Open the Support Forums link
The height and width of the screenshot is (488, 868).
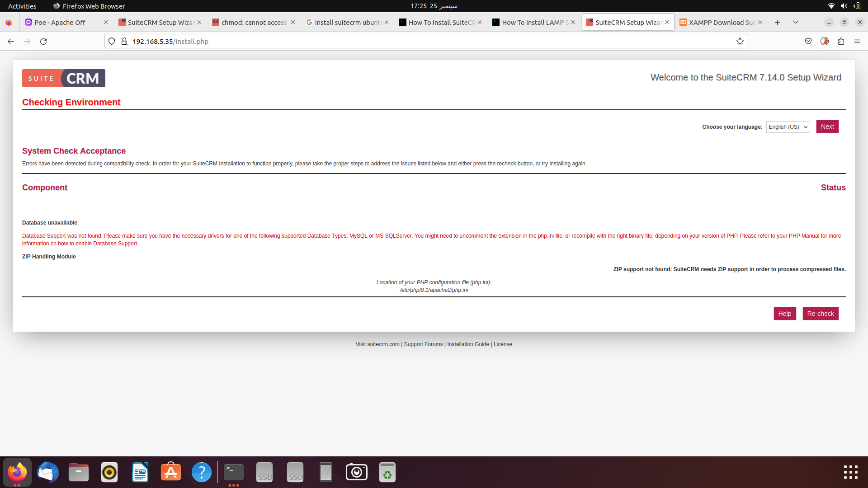[x=424, y=344]
